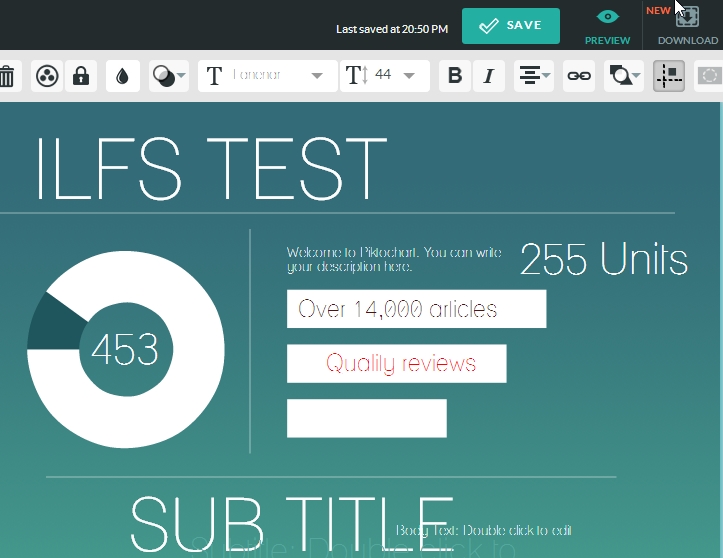Image resolution: width=723 pixels, height=558 pixels.
Task: Open the font family dropdown
Action: tap(267, 76)
